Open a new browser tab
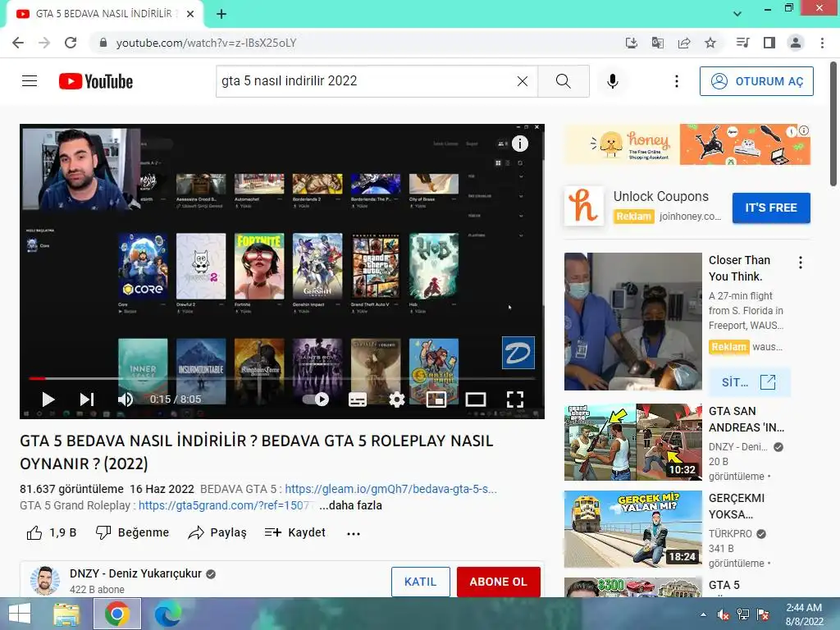The image size is (840, 630). click(221, 14)
